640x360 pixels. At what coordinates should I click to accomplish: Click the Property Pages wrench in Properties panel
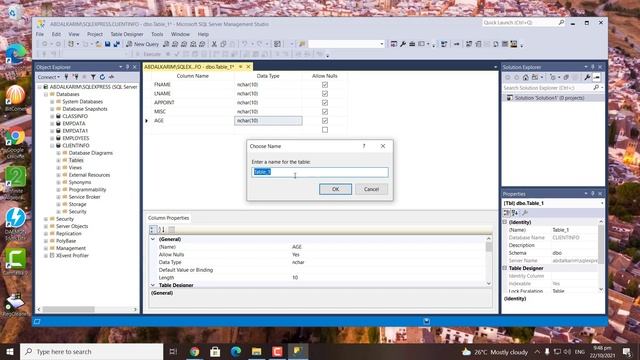click(x=525, y=213)
